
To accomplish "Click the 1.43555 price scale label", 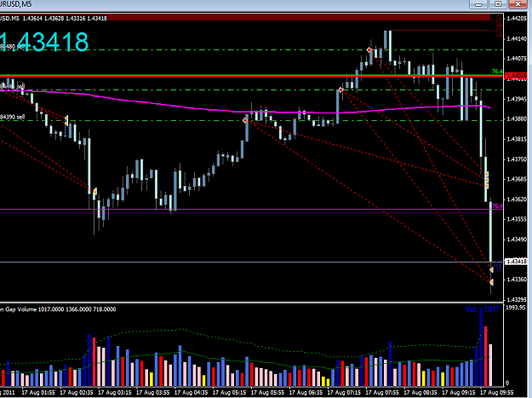I will pos(517,219).
